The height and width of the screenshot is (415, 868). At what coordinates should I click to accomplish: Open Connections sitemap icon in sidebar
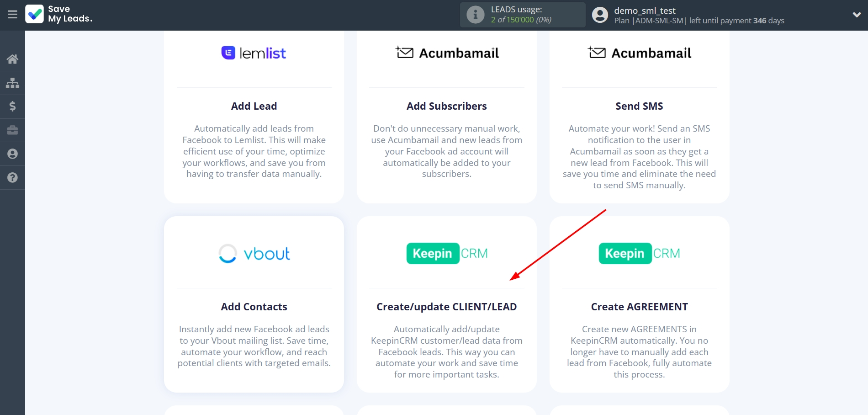12,83
